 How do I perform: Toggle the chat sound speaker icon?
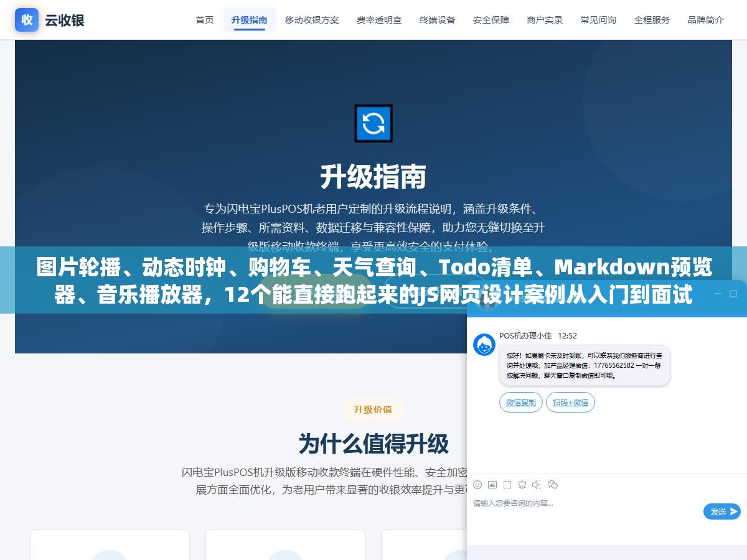point(537,485)
